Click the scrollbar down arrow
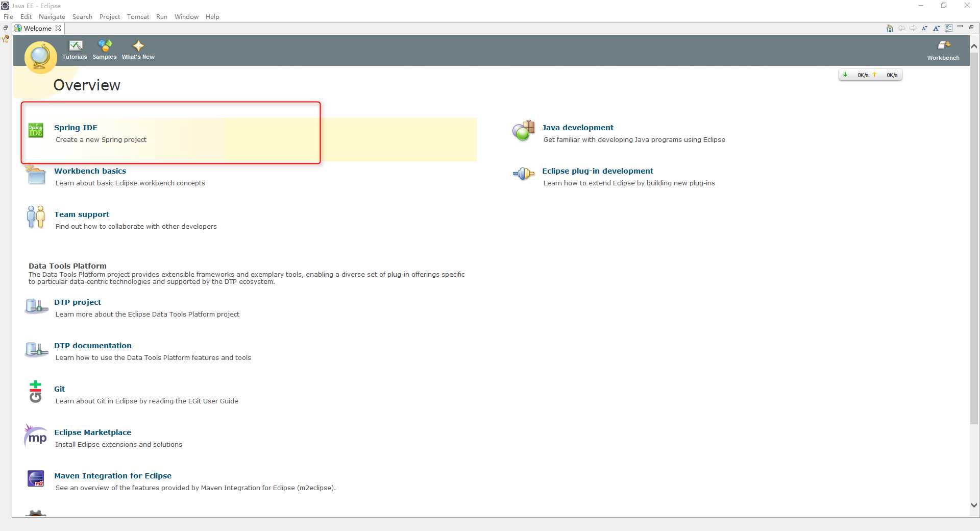The height and width of the screenshot is (531, 980). click(974, 505)
